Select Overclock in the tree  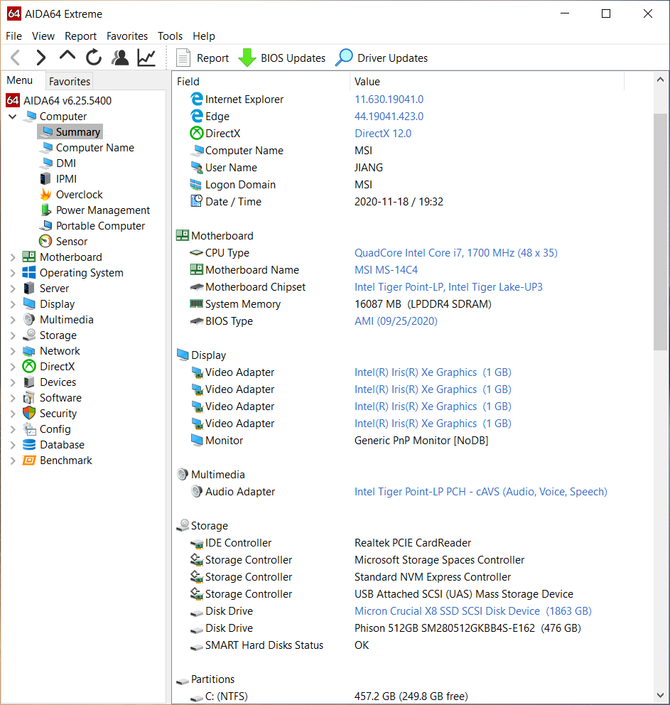[x=79, y=195]
